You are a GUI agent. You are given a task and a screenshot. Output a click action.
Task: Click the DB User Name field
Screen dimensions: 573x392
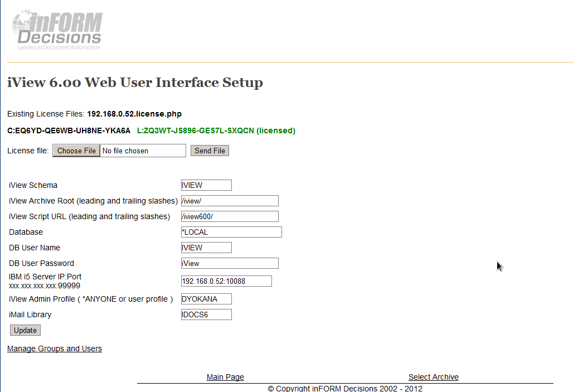point(206,248)
